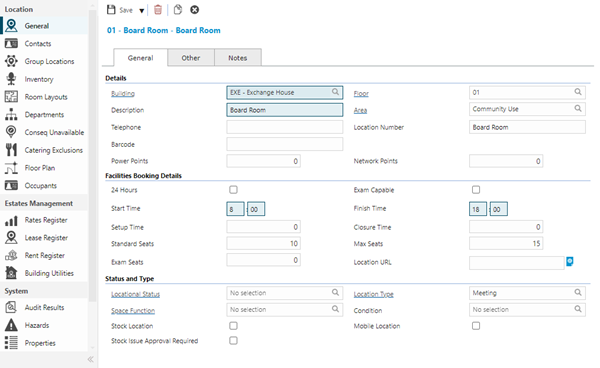Click the delete trash can icon
The image size is (600, 368).
tap(158, 10)
